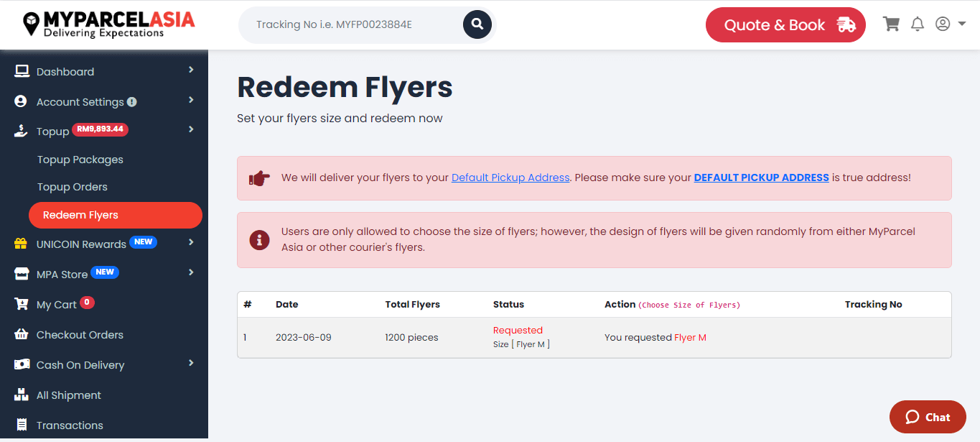980x442 pixels.
Task: Expand the Account Settings chevron
Action: point(191,100)
